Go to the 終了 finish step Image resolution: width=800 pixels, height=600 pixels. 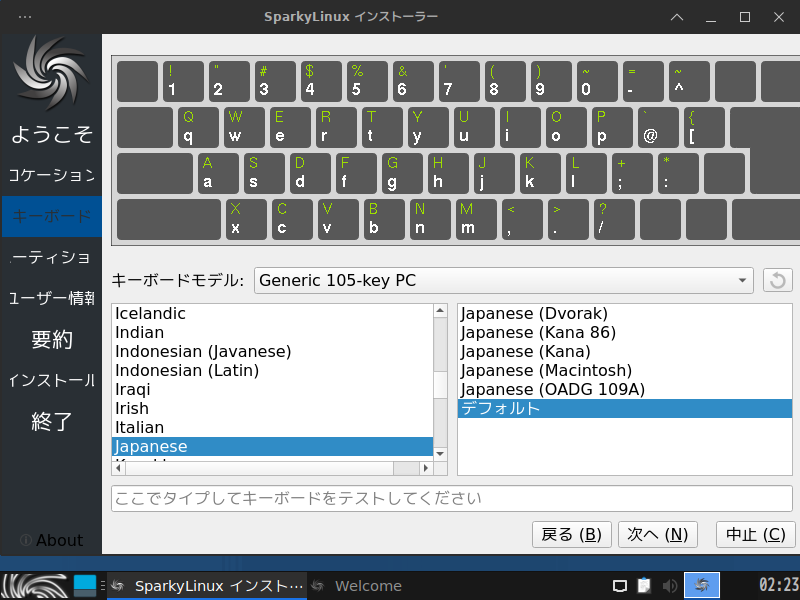coord(52,421)
